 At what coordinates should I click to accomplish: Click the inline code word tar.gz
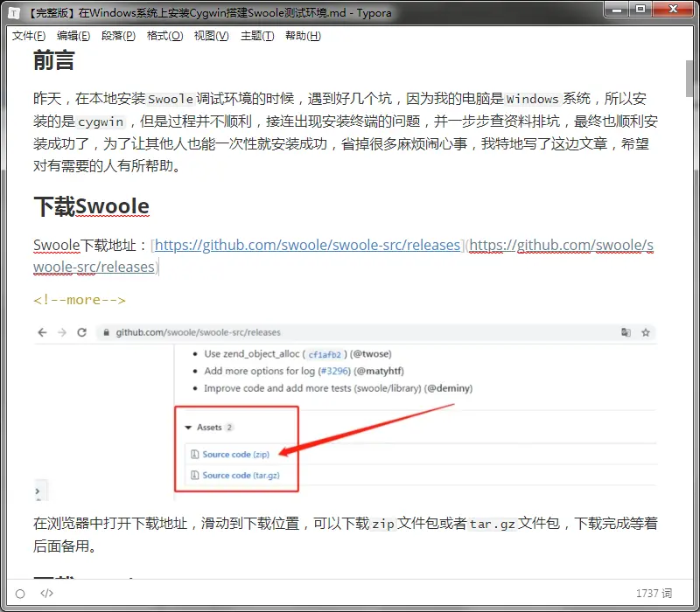pyautogui.click(x=492, y=524)
